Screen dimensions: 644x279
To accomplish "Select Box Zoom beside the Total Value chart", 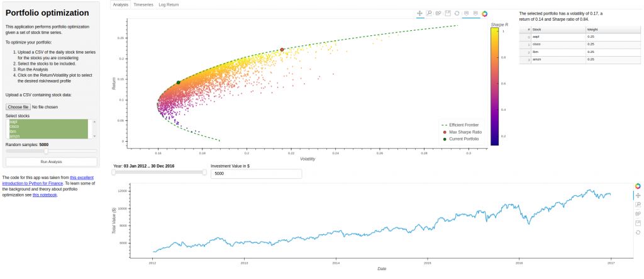I will 638,205.
